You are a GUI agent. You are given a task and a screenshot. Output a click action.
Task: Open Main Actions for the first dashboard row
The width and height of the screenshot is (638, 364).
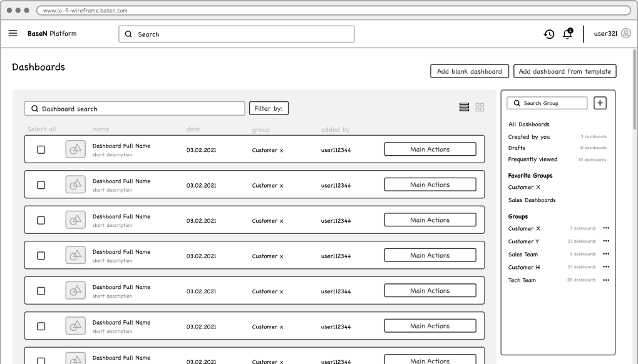pos(430,149)
